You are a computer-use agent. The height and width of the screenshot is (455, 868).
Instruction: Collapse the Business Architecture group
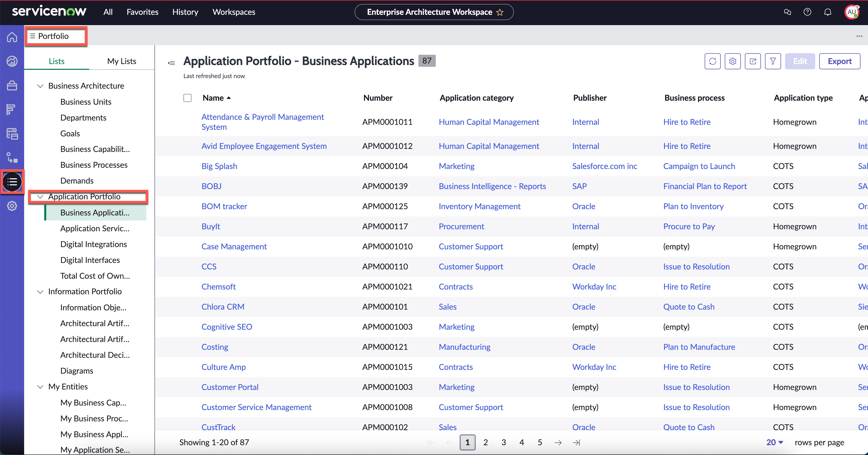coord(40,86)
